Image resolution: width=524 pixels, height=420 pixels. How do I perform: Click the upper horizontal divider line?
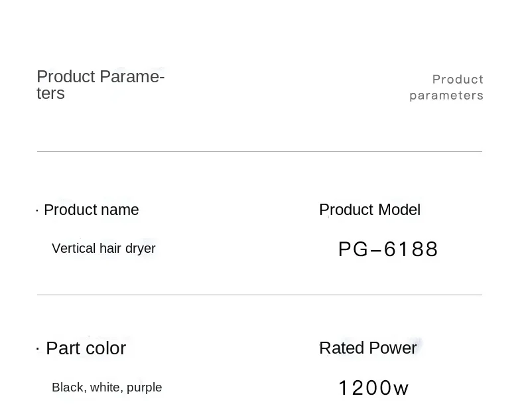click(x=259, y=151)
